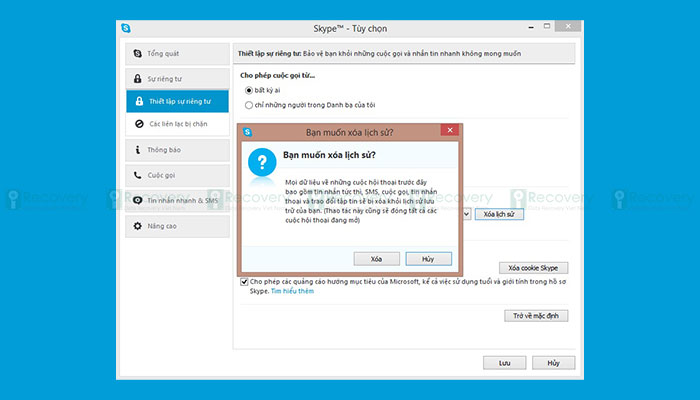Confirm deletion with the Xóa button

[376, 259]
